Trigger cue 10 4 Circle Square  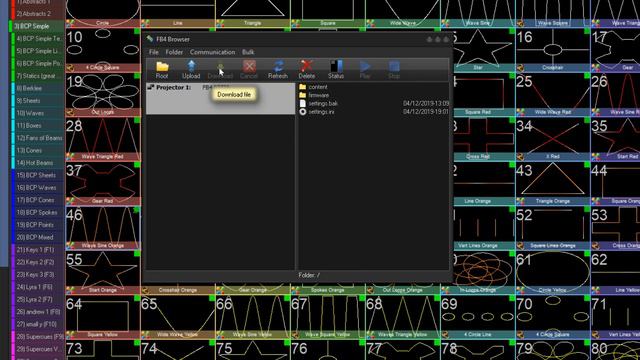(x=103, y=50)
